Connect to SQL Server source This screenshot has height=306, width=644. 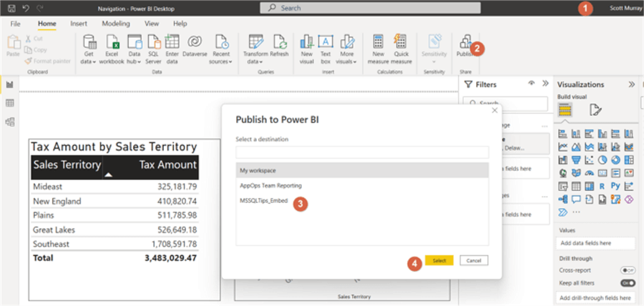pos(153,49)
